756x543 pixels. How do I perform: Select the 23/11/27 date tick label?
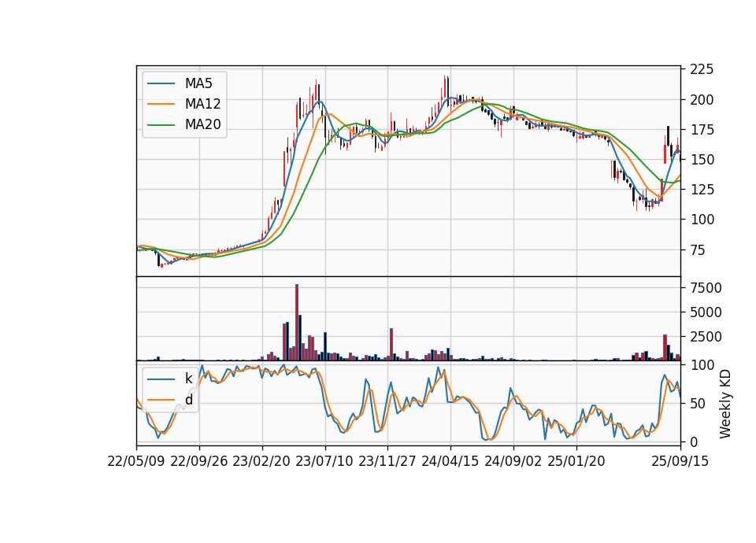[x=387, y=461]
